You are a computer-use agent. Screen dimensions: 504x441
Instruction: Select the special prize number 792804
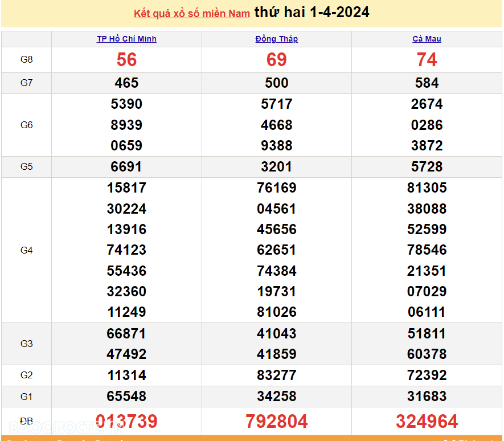point(277,422)
